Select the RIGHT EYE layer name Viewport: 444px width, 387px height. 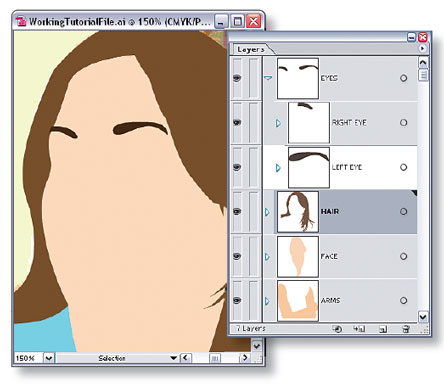click(349, 123)
